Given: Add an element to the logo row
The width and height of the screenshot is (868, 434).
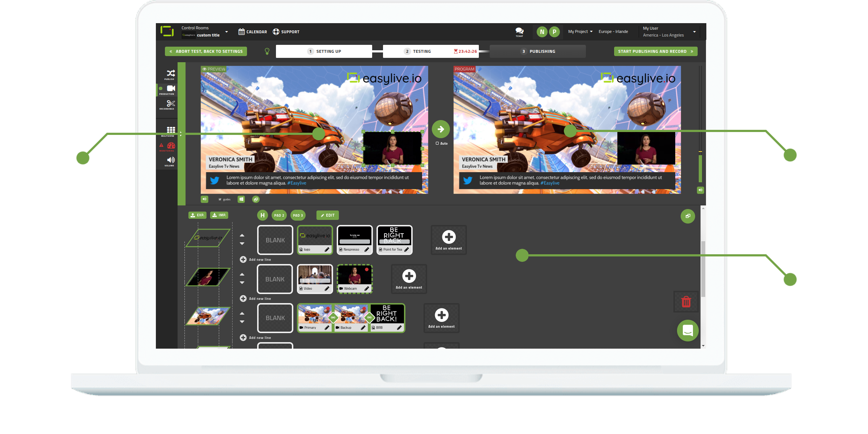Looking at the screenshot, I should coord(448,240).
